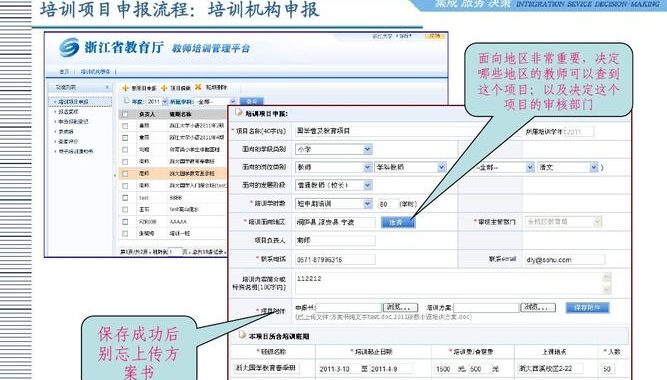The width and height of the screenshot is (667, 380).
Task: Click the email field dly@sohu.com
Action: [x=564, y=259]
